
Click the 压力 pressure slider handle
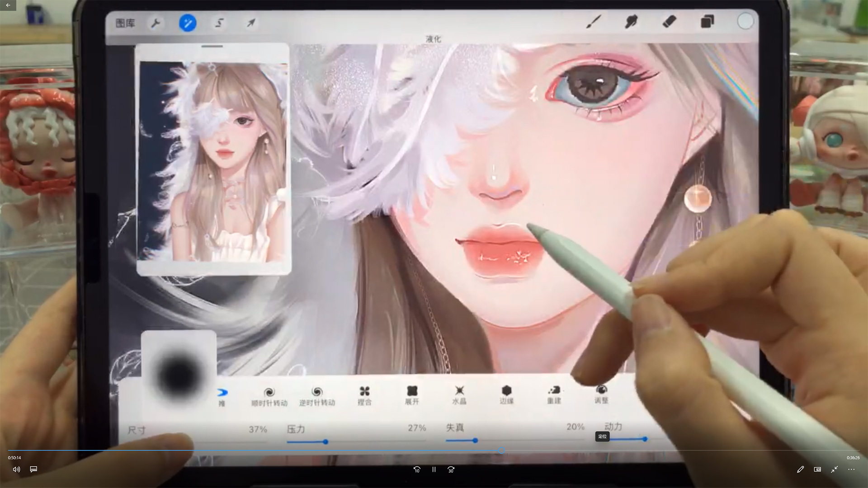[325, 441]
